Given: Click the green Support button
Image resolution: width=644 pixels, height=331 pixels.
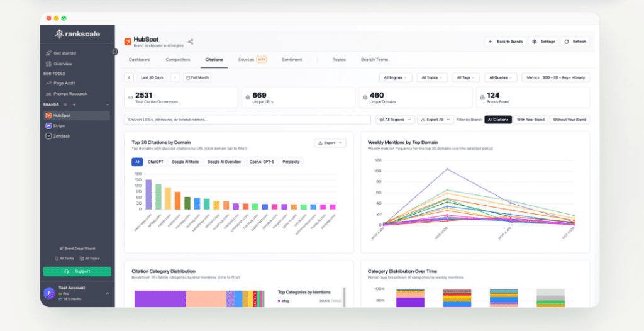Looking at the screenshot, I should [x=77, y=272].
